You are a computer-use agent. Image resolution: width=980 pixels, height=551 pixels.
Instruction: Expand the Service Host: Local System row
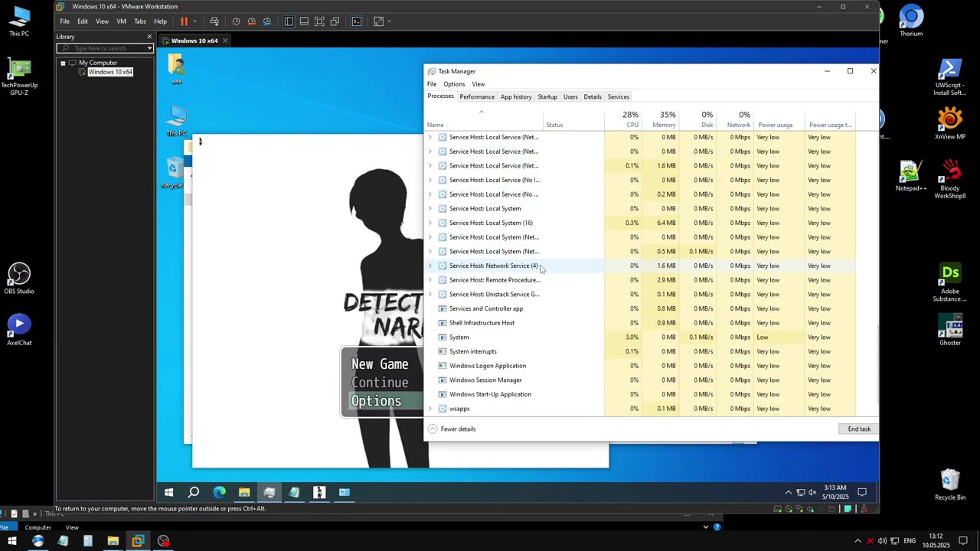tap(430, 208)
